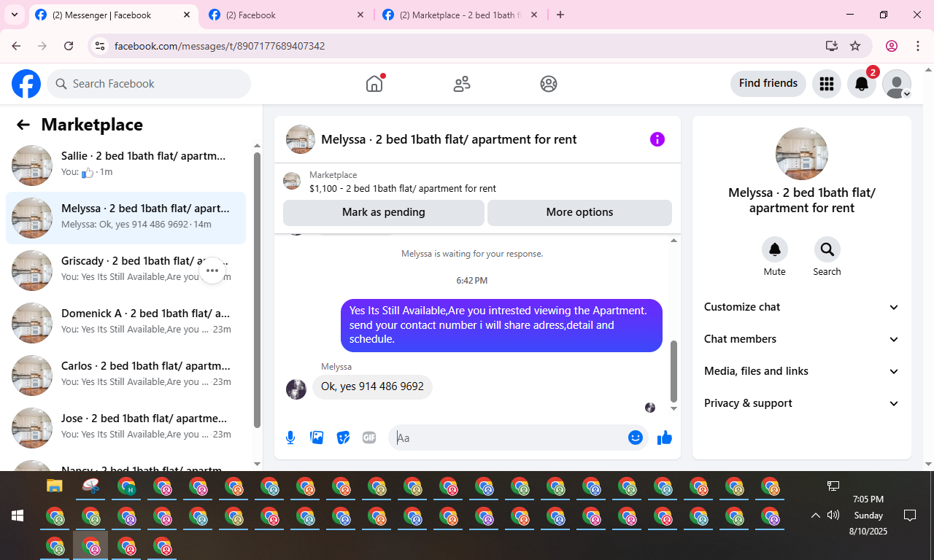Viewport: 934px width, 560px height.
Task: Open the more options dots on Griscady chat
Action: click(212, 271)
